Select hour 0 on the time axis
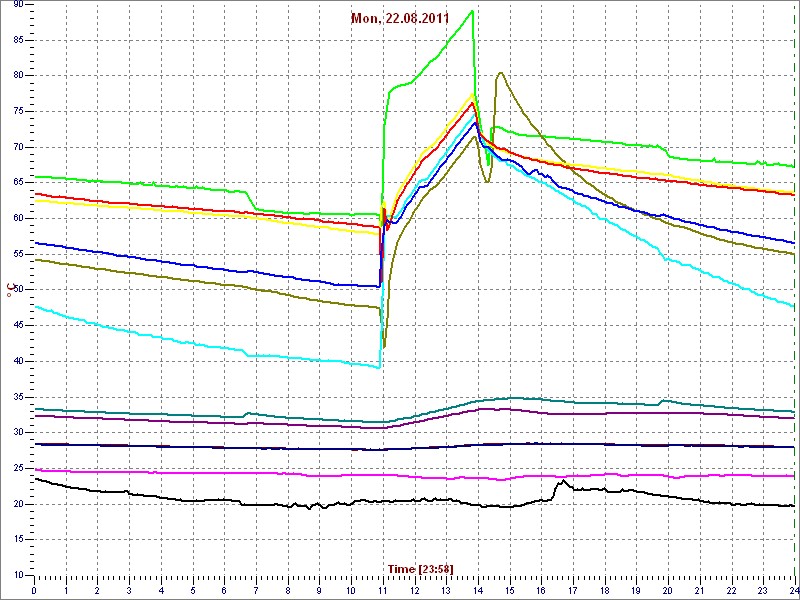Screen dimensions: 800x600 coord(34,590)
